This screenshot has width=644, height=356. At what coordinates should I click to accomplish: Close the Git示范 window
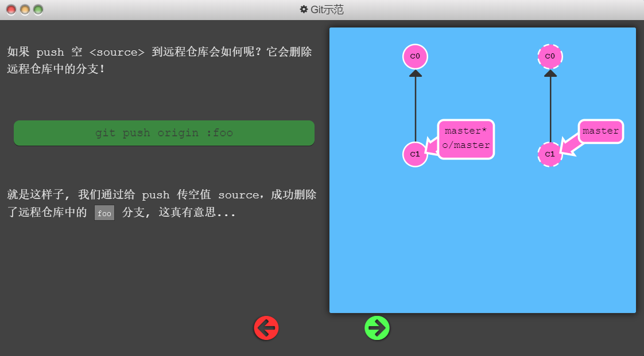pos(11,10)
